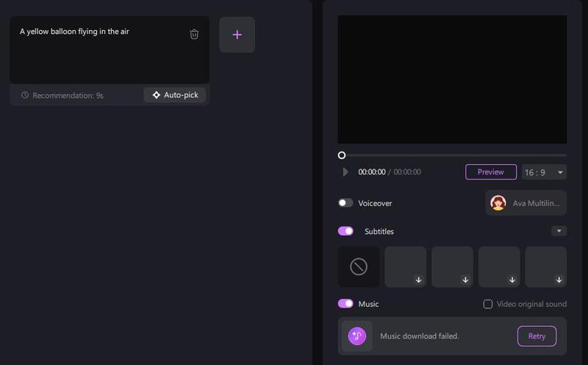588x365 pixels.
Task: Add a new scene with plus button
Action: (x=237, y=35)
